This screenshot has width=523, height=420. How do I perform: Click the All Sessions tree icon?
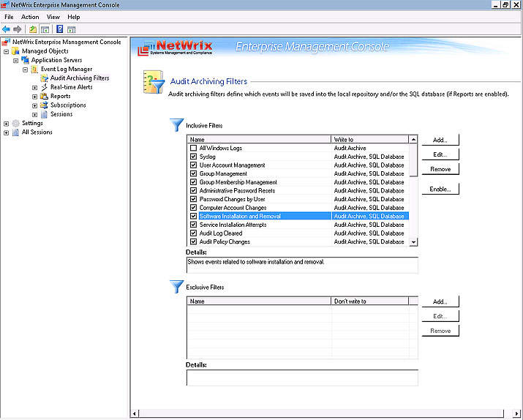click(15, 132)
